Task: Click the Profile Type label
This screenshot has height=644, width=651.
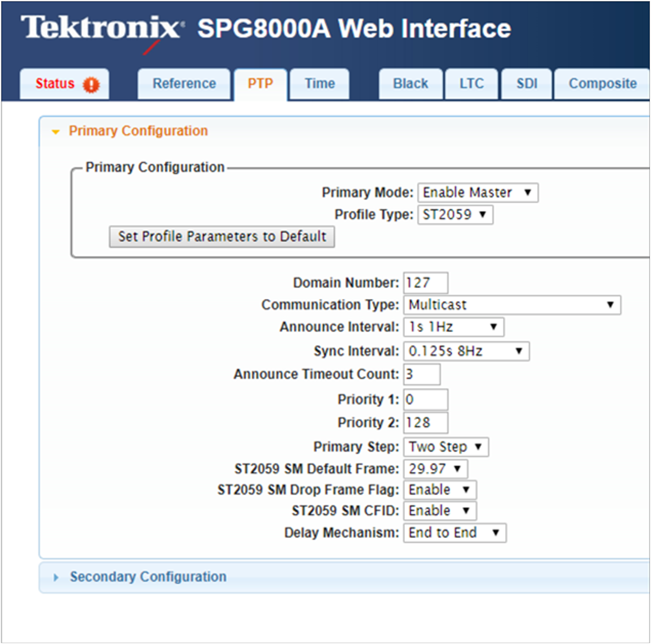Action: (x=374, y=215)
